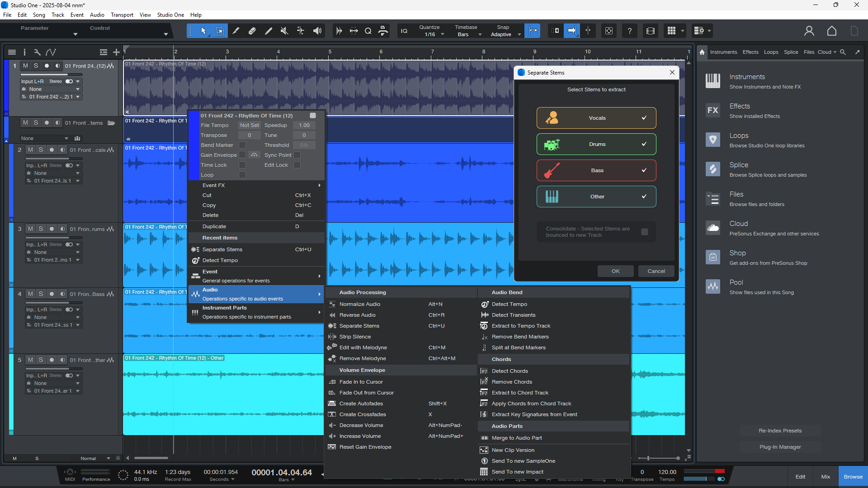Confirm Separate Stems with OK
Viewport: 868px width, 488px height.
615,271
